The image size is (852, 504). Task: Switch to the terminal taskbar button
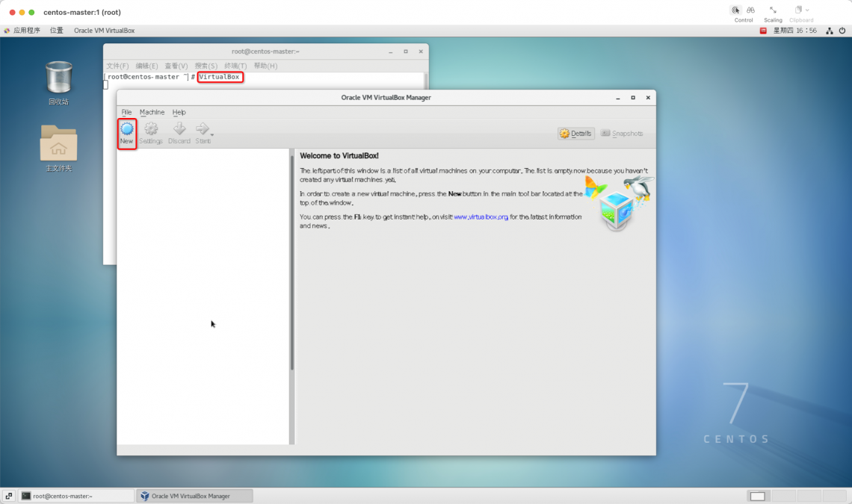point(66,496)
